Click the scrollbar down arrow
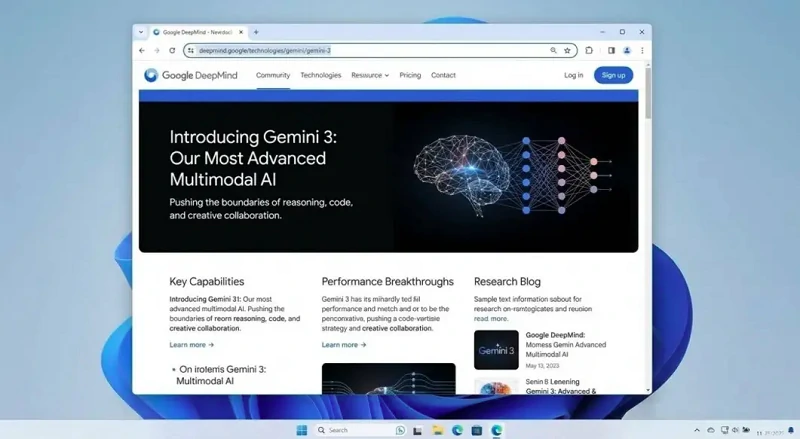The height and width of the screenshot is (439, 800). click(x=648, y=391)
